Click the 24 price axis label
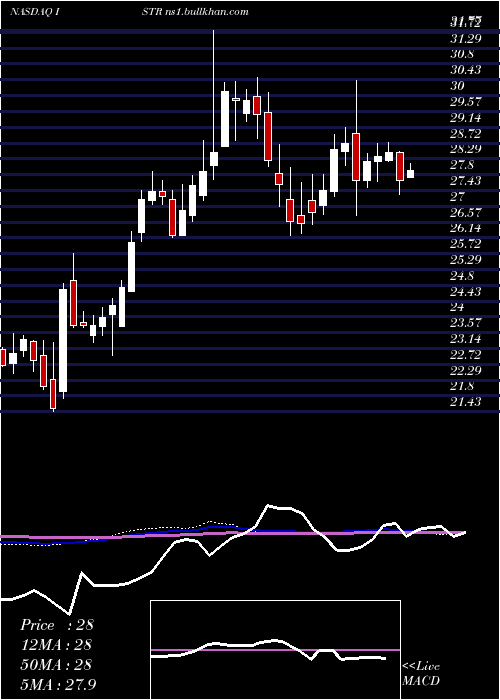500x700 pixels. 458,307
